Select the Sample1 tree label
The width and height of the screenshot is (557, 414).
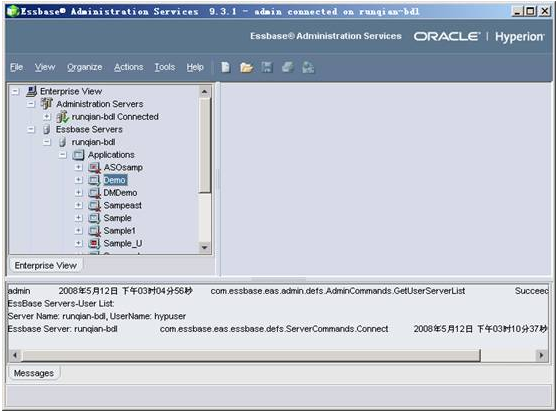(x=119, y=231)
